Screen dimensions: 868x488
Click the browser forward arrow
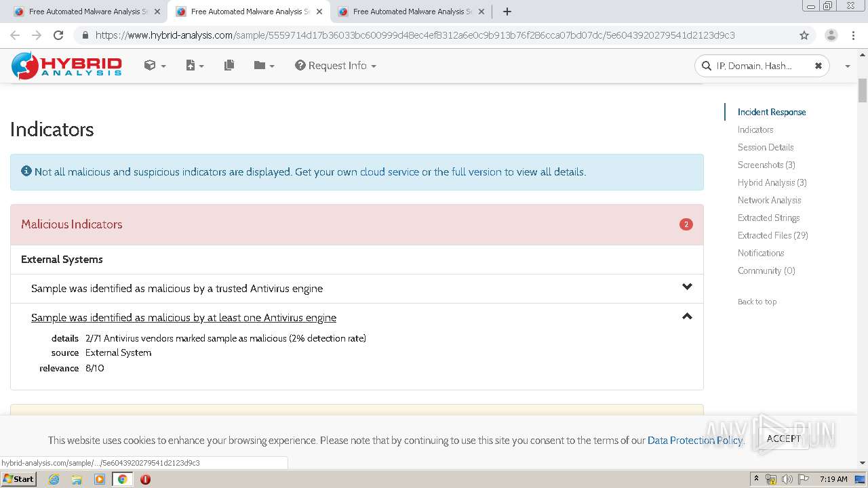[x=37, y=35]
